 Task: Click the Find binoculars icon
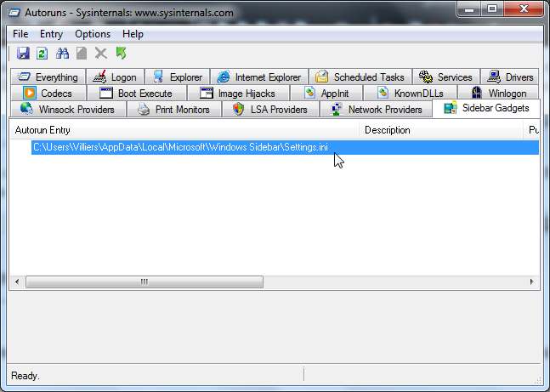click(x=62, y=54)
